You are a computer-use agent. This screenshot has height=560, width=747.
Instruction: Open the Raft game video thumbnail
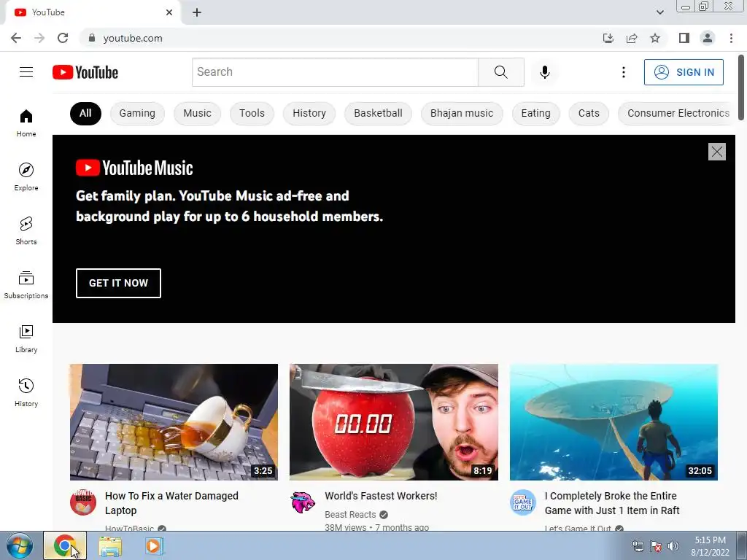614,422
